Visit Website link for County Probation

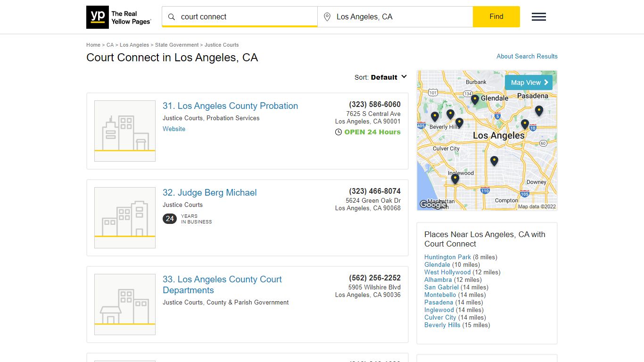point(174,129)
